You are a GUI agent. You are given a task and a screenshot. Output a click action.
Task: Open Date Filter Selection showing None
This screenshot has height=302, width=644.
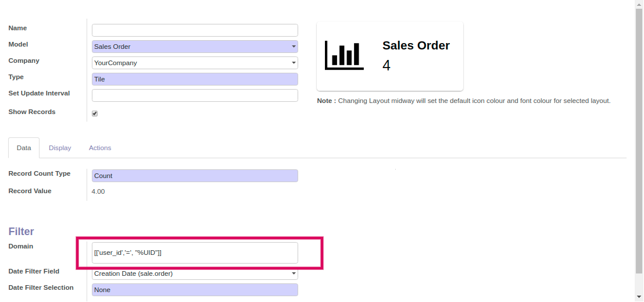(x=195, y=290)
